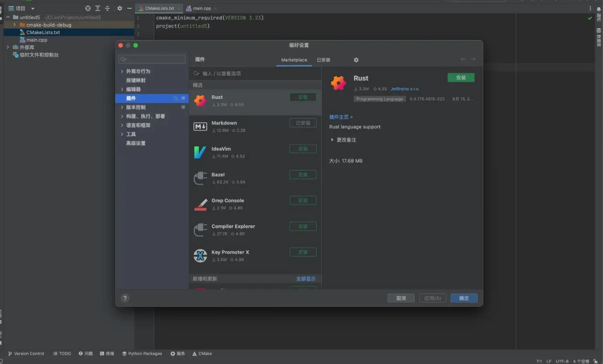
Task: Open the TODO tool window
Action: click(62, 353)
